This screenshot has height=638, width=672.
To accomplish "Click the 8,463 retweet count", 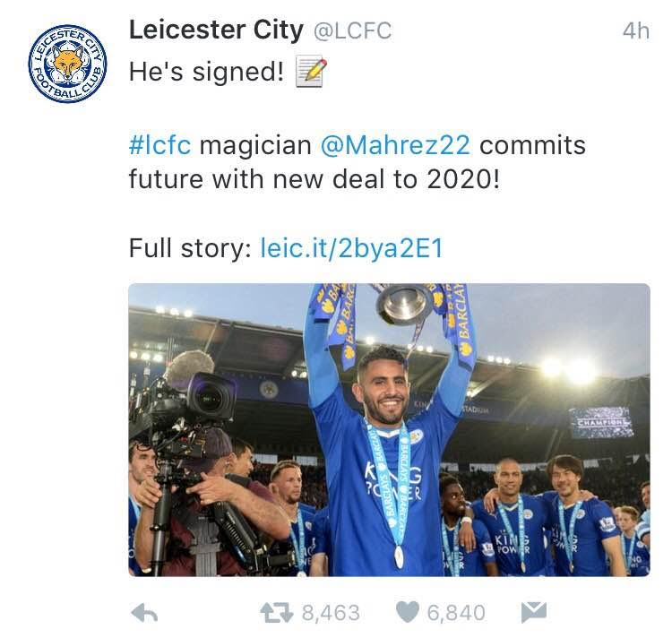I will pos(330,613).
